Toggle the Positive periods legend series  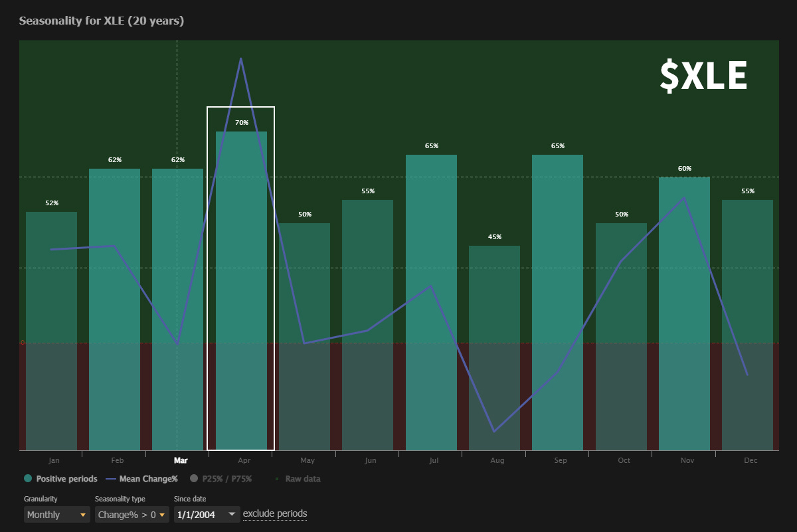click(x=60, y=479)
